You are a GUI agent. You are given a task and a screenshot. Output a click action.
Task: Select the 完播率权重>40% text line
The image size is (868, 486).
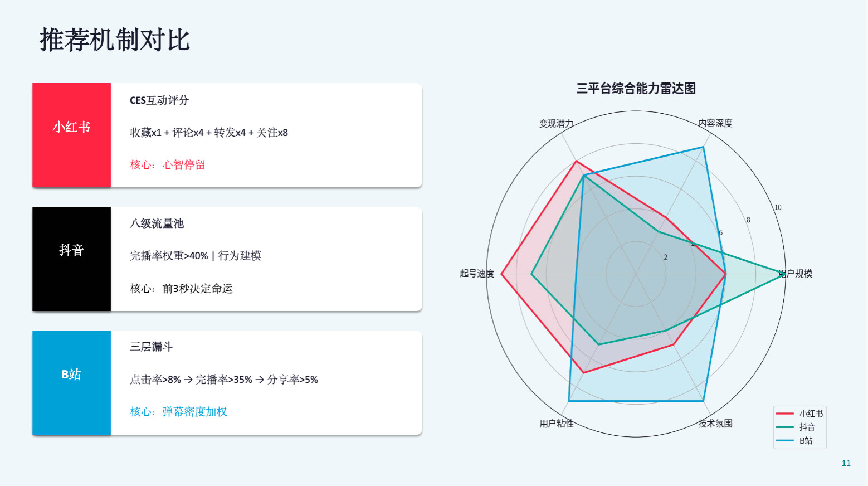click(x=196, y=256)
